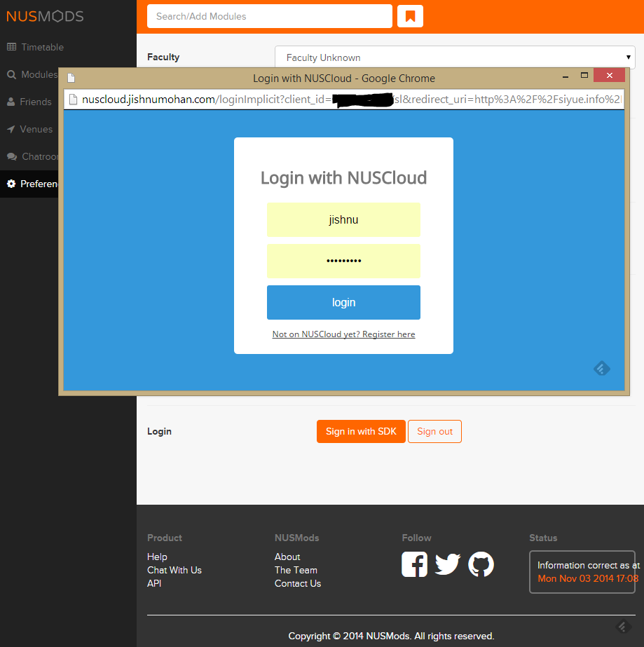Open The Team footer link
The width and height of the screenshot is (644, 647).
296,570
